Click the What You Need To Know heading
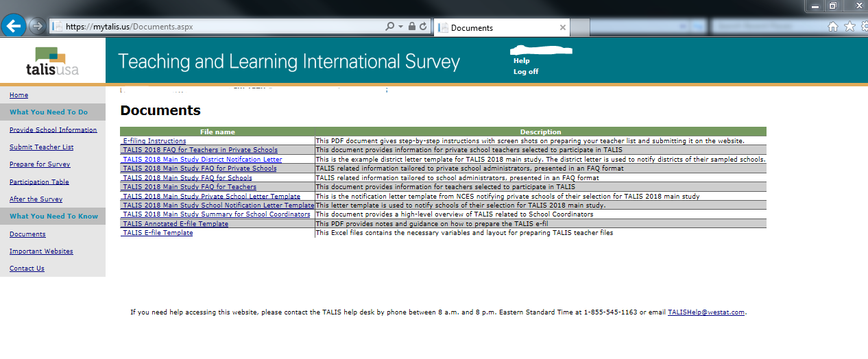 (x=53, y=216)
